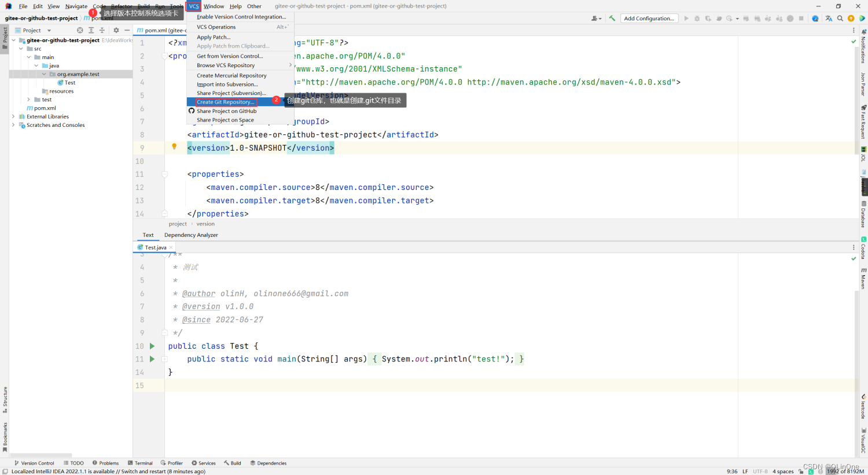The width and height of the screenshot is (868, 475).
Task: Click the project breadcrumb
Action: 178,224
